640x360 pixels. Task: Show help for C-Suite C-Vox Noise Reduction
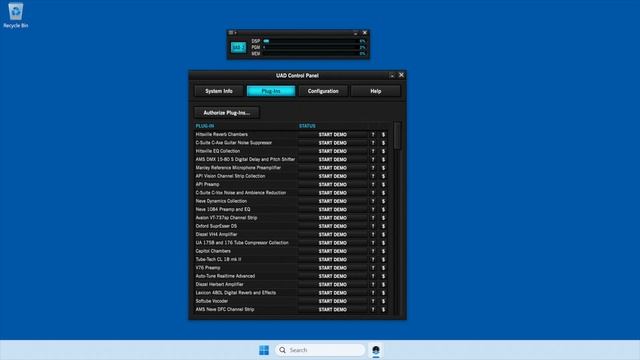[x=373, y=193]
